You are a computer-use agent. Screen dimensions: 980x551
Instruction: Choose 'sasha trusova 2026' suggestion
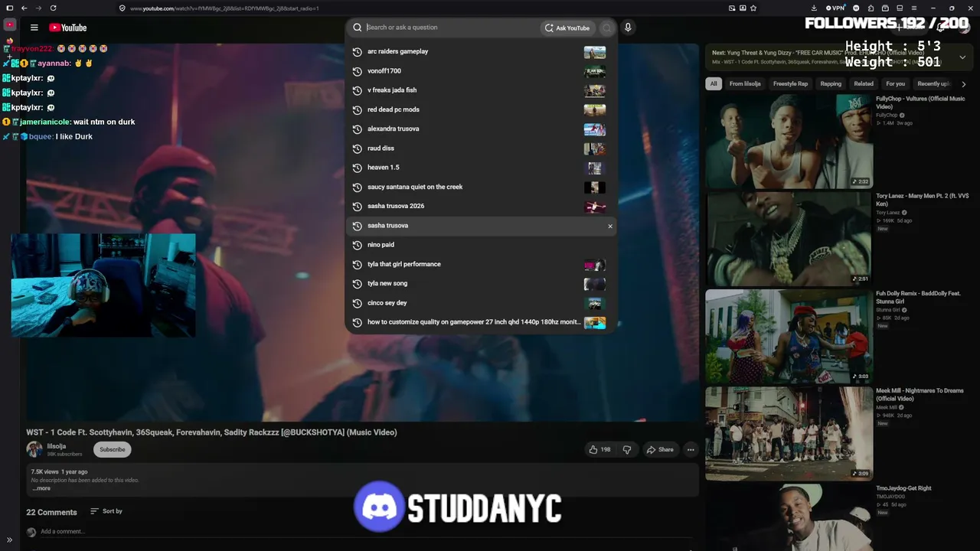click(x=481, y=207)
